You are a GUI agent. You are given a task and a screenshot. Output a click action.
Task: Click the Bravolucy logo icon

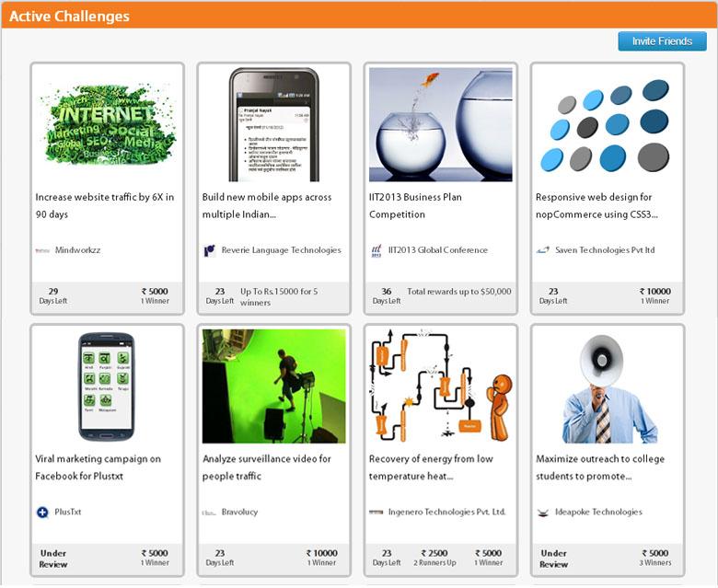pos(209,513)
